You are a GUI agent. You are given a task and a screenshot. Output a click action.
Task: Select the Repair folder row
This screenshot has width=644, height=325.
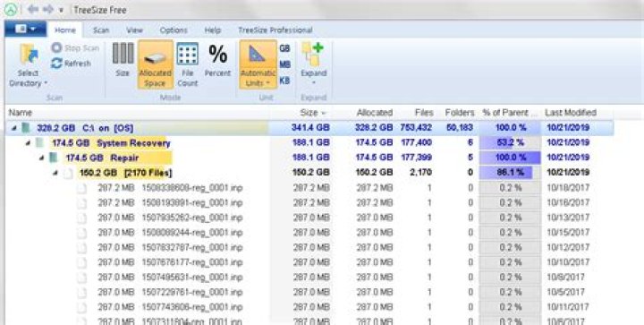tap(310, 158)
